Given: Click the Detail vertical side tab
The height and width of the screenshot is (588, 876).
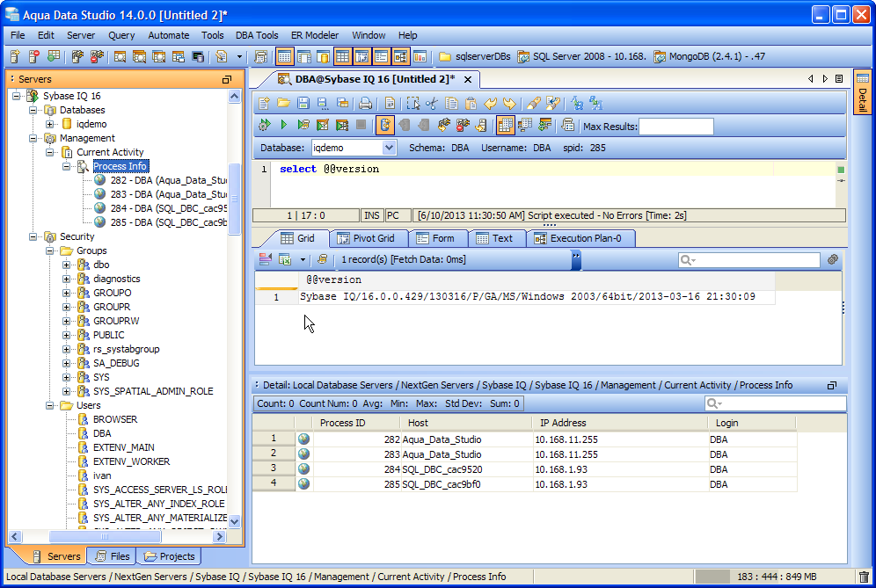Looking at the screenshot, I should point(863,92).
